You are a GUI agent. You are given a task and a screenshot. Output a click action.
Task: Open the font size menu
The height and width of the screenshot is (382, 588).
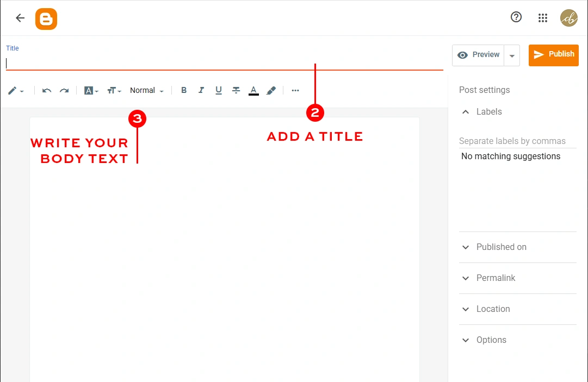tap(114, 91)
